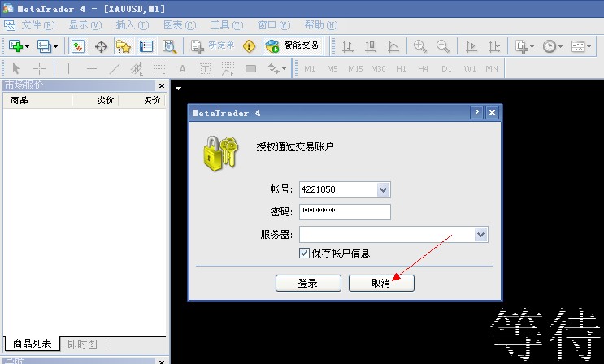Click the bar chart type icon
The height and width of the screenshot is (364, 604).
348,46
